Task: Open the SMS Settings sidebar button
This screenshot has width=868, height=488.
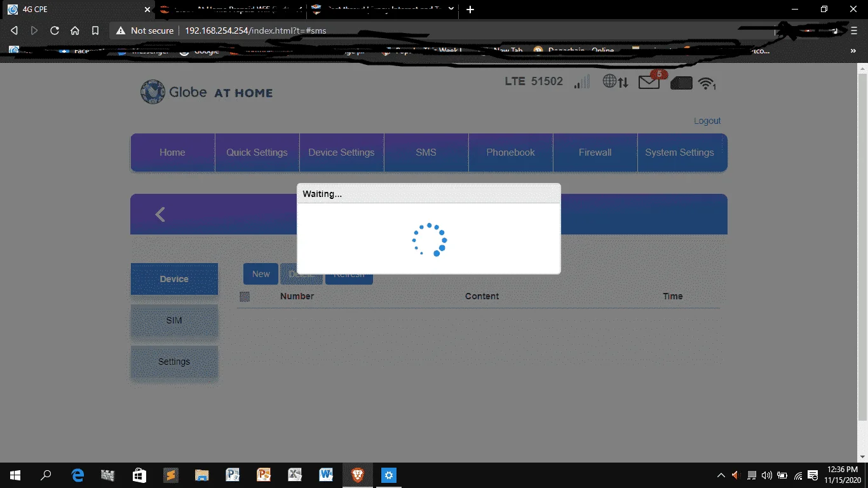Action: 174,362
